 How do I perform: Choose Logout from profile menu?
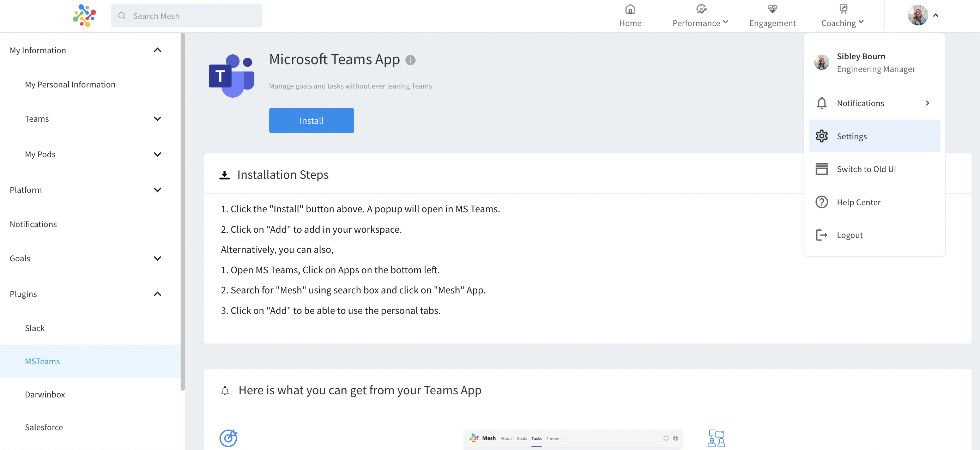[874, 235]
